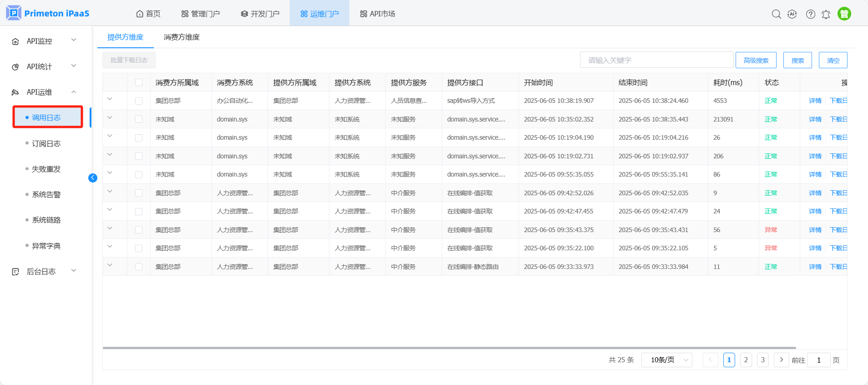
Task: Switch to the 消费方维度 tab
Action: pos(182,37)
